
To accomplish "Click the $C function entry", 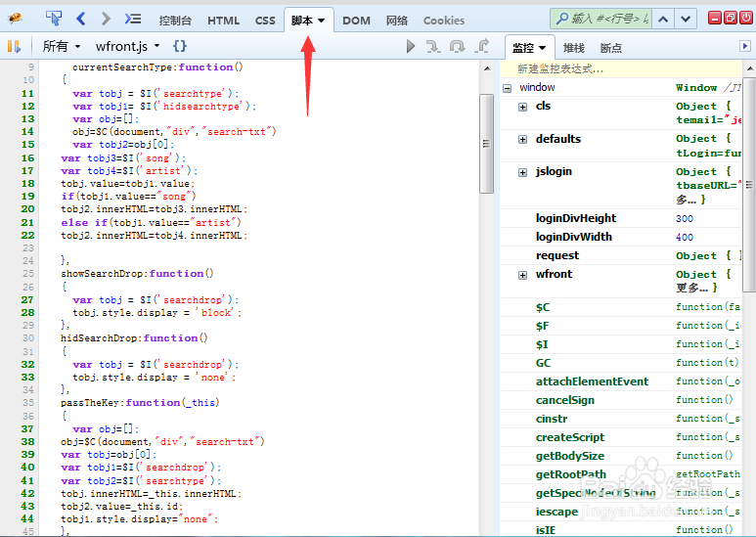I will pos(543,307).
